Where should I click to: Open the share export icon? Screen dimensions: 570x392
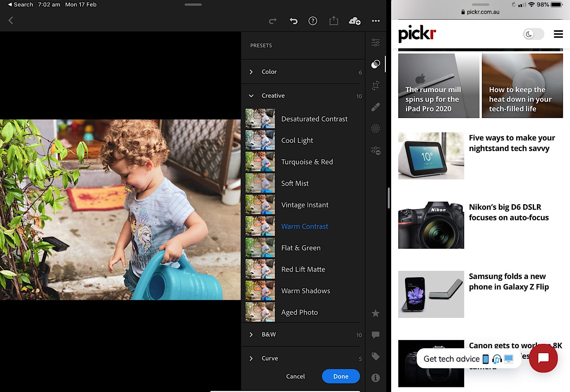333,21
